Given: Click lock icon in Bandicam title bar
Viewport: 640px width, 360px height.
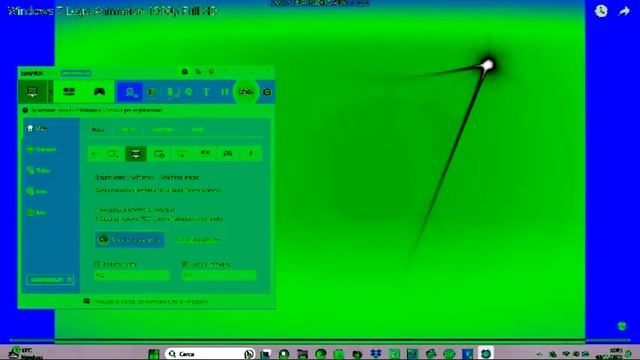Looking at the screenshot, I should coord(185,72).
